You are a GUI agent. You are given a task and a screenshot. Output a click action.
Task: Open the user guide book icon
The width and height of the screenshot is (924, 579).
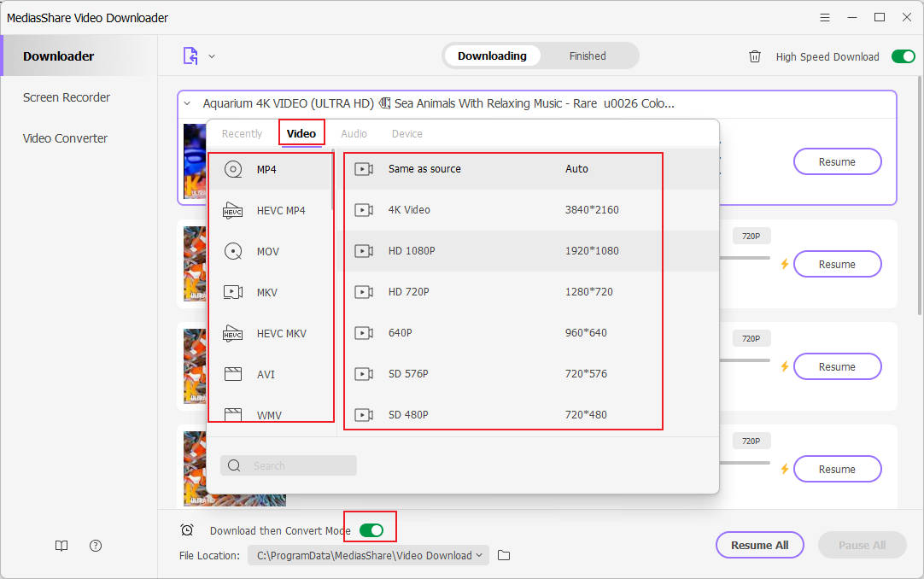coord(61,546)
